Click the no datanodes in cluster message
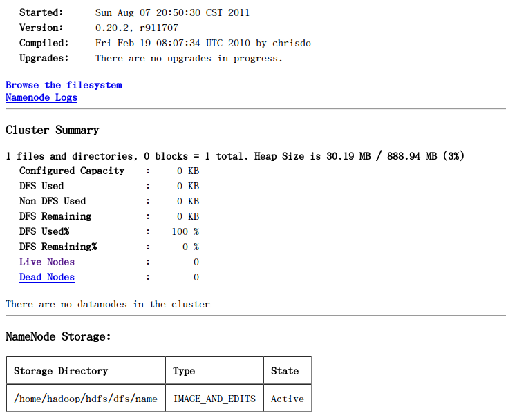The width and height of the screenshot is (506, 420). (x=108, y=304)
